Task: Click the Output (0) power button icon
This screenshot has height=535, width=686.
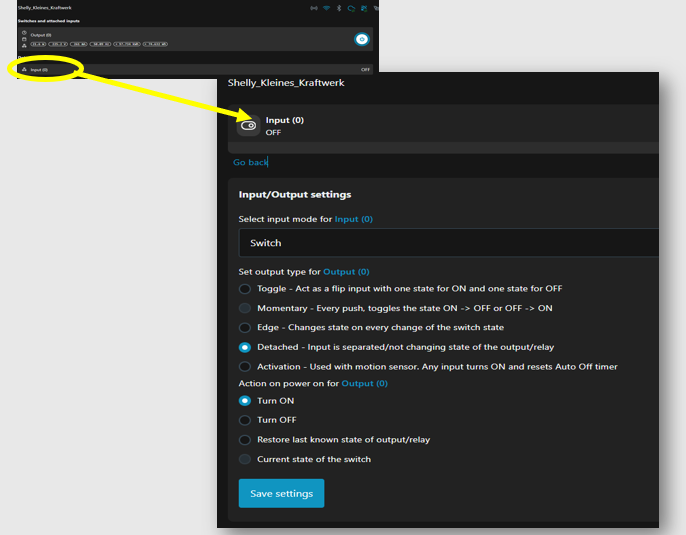Action: click(362, 39)
